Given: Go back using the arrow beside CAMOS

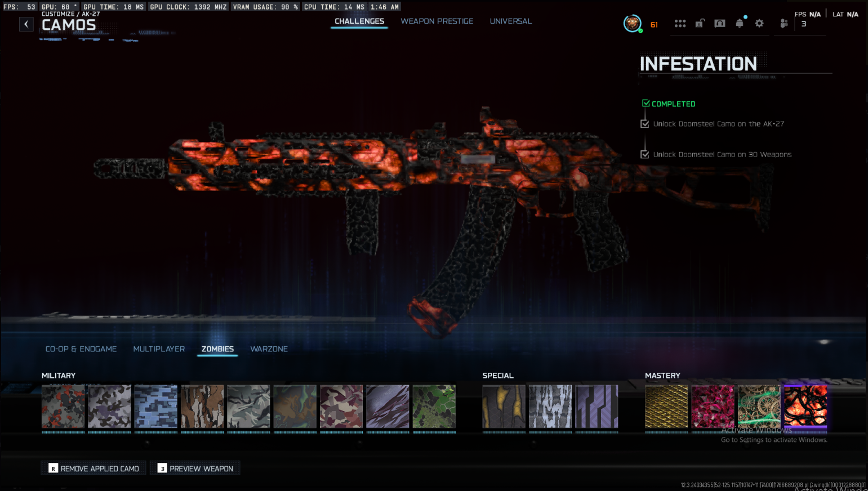Looking at the screenshot, I should 26,24.
